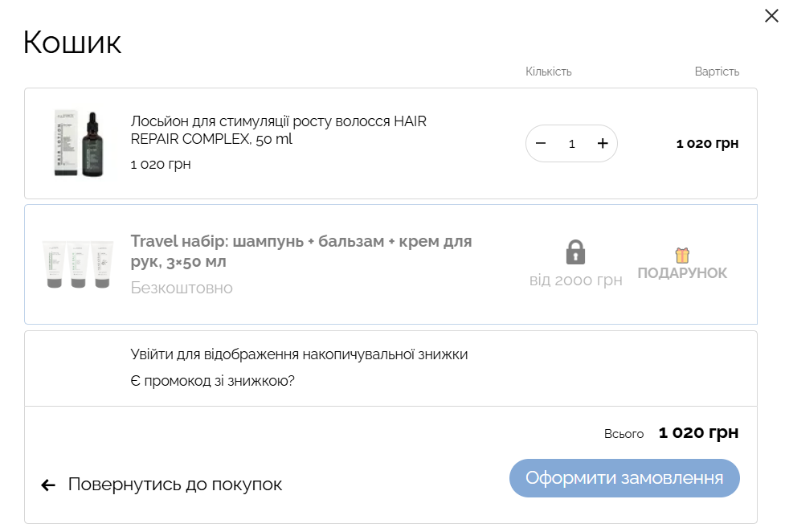Click the Кошик heading

pos(72,43)
